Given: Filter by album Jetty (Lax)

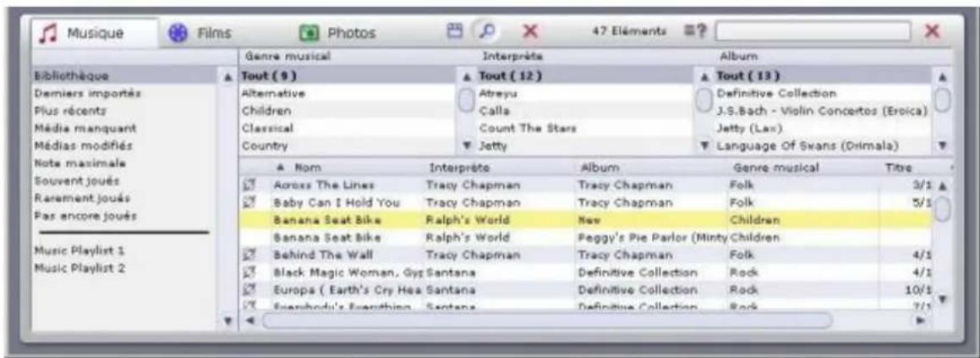Looking at the screenshot, I should tap(823, 129).
